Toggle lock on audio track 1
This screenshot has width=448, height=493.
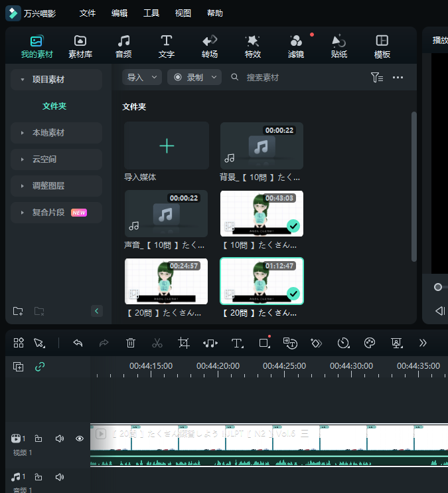tap(38, 477)
